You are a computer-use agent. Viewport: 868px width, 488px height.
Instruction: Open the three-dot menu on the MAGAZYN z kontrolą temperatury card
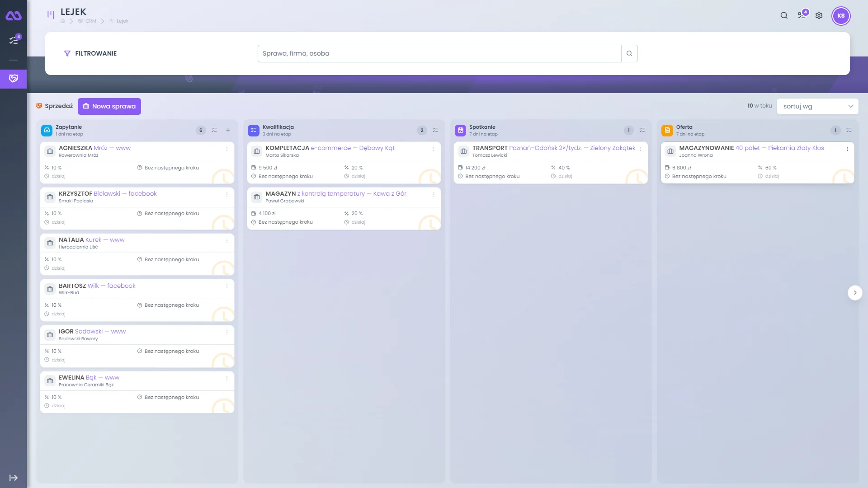[434, 194]
